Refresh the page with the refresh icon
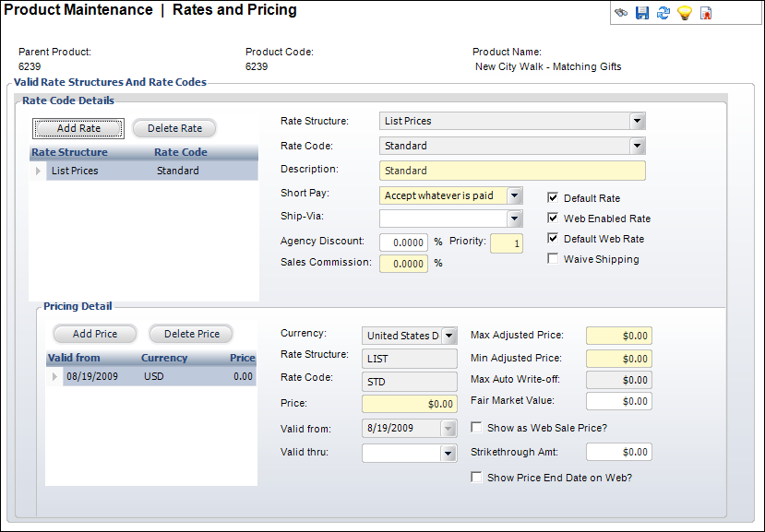 coord(663,13)
